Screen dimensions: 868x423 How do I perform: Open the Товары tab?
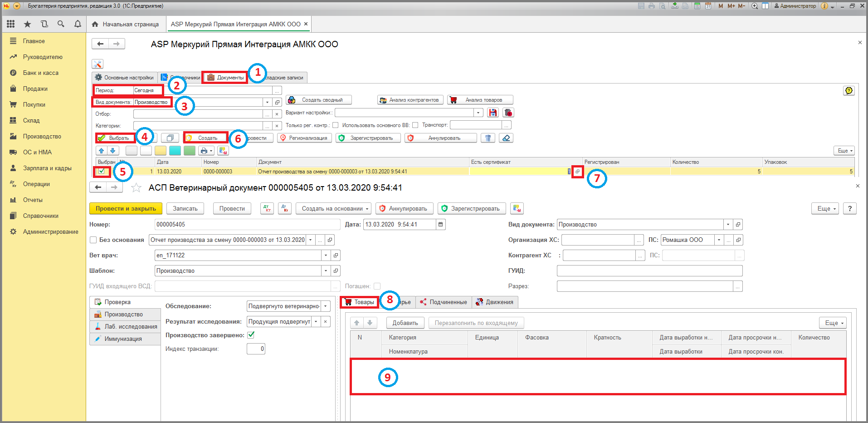point(360,302)
